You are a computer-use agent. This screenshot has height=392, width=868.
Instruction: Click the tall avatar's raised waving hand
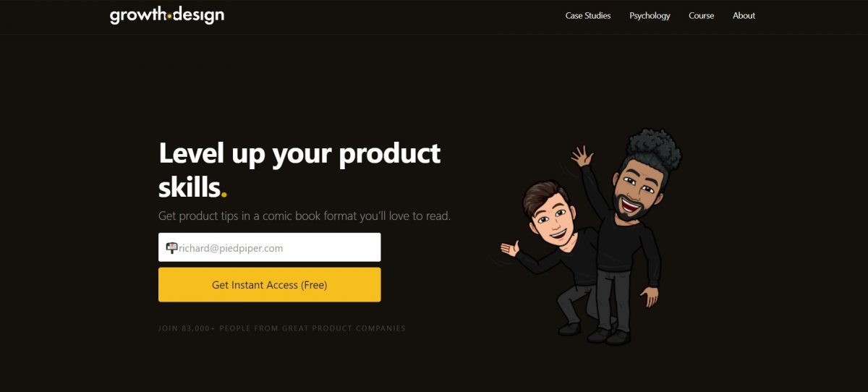pyautogui.click(x=581, y=155)
